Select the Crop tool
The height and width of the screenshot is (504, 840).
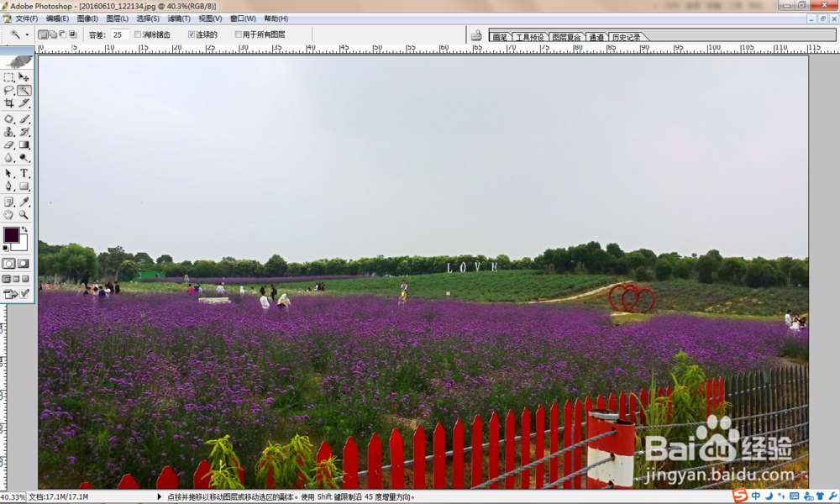tap(8, 102)
